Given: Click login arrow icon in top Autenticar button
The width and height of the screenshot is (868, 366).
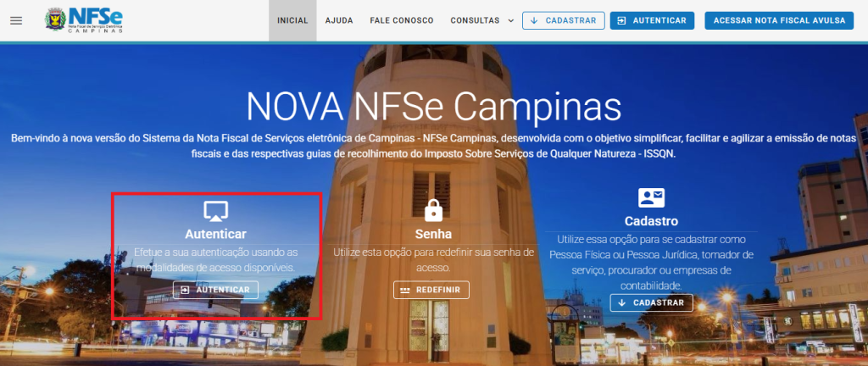Looking at the screenshot, I should tap(621, 20).
